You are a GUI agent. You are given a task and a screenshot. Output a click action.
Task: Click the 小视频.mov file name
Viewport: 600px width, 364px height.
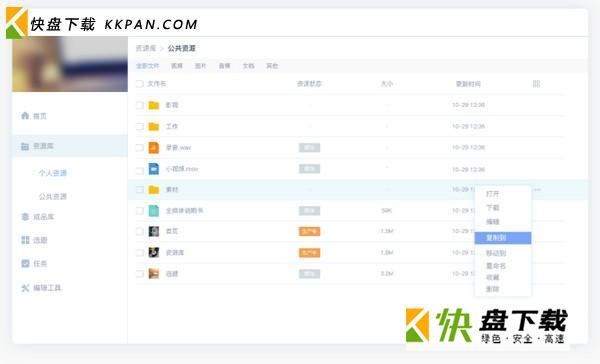[x=182, y=169]
